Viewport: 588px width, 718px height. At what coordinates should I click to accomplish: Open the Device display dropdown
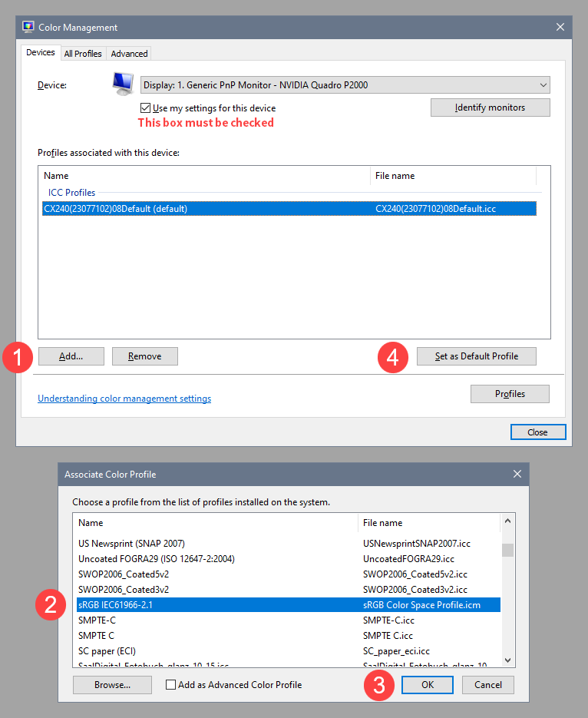(x=345, y=85)
